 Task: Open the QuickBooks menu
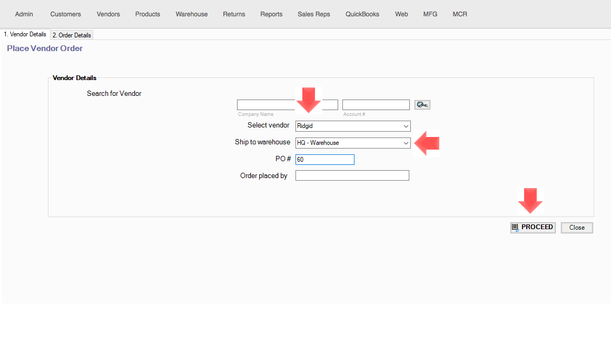tap(362, 14)
